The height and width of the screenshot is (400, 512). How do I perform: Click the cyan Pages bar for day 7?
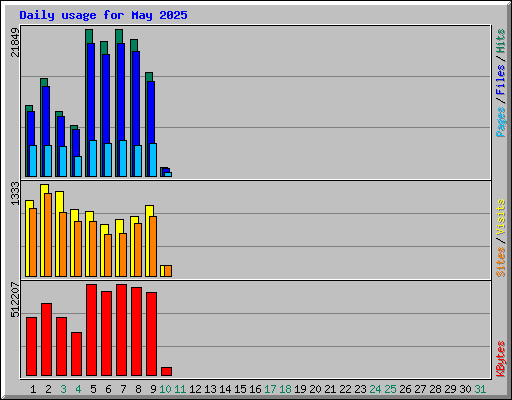click(x=123, y=158)
